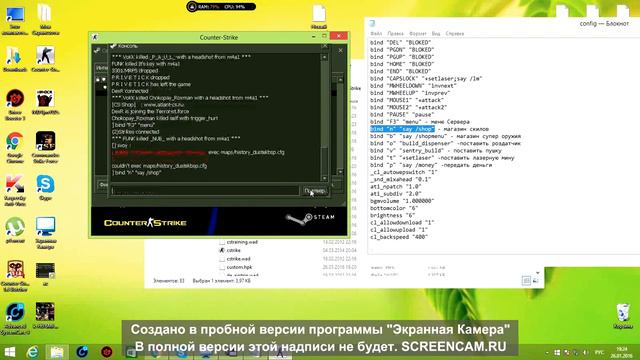This screenshot has width=640, height=360.
Task: Open the Kaspersky Anti-Virus desktop shortcut
Action: (15, 191)
